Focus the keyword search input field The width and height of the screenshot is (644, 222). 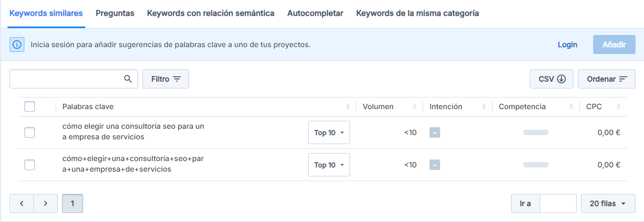click(74, 79)
